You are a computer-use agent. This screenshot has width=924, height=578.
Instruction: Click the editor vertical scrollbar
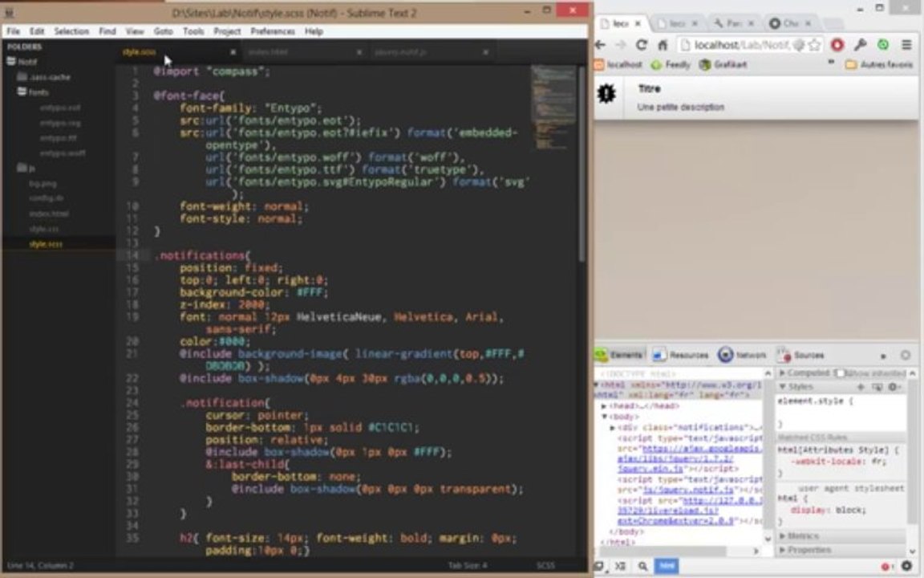tap(582, 164)
